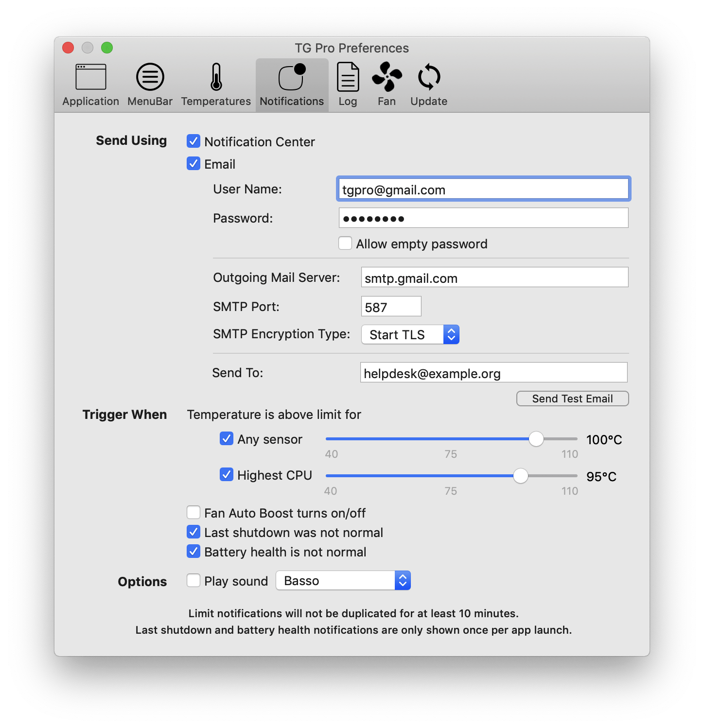Open the Application preferences pane icon
The width and height of the screenshot is (704, 728).
(x=91, y=78)
